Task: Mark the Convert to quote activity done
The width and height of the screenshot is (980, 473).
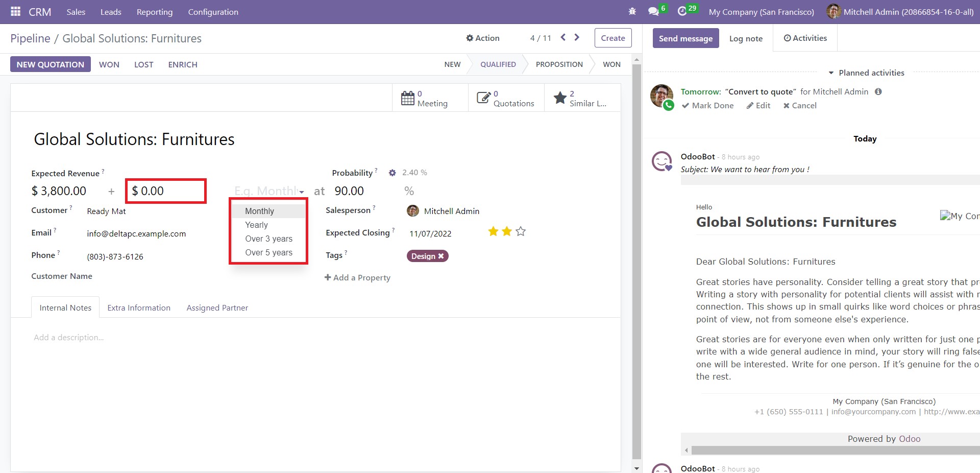Action: tap(707, 105)
